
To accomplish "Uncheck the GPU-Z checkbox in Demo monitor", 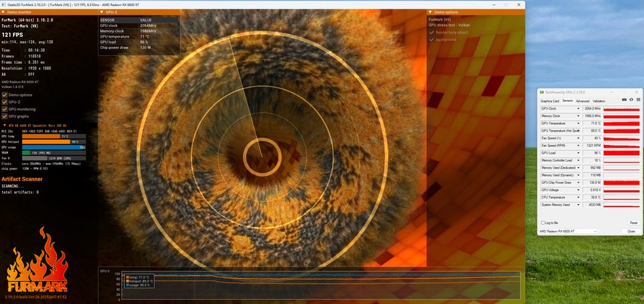I will tap(5, 102).
